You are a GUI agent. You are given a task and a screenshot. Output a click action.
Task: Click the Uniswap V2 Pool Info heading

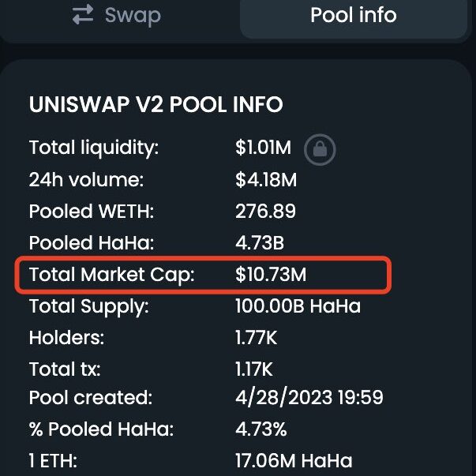coord(156,105)
